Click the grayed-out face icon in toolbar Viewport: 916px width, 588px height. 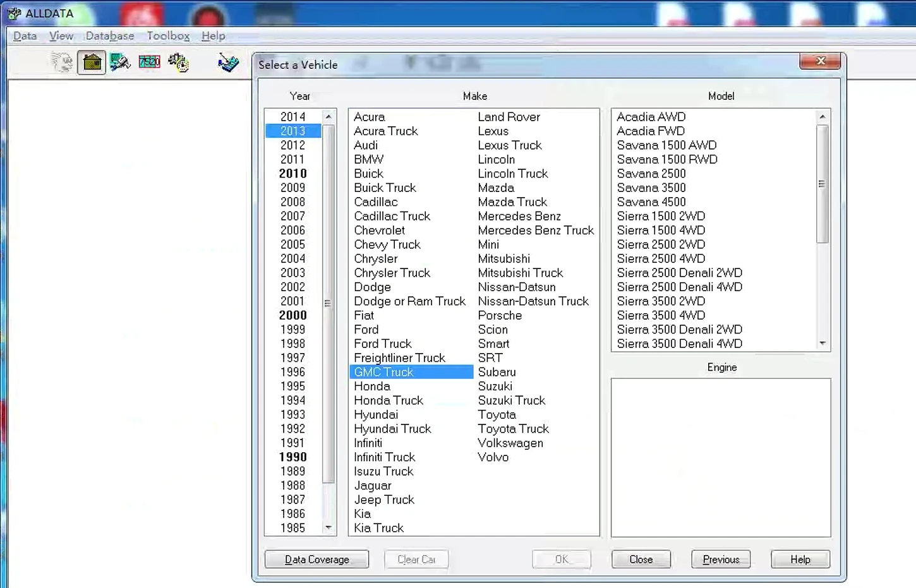click(x=62, y=62)
